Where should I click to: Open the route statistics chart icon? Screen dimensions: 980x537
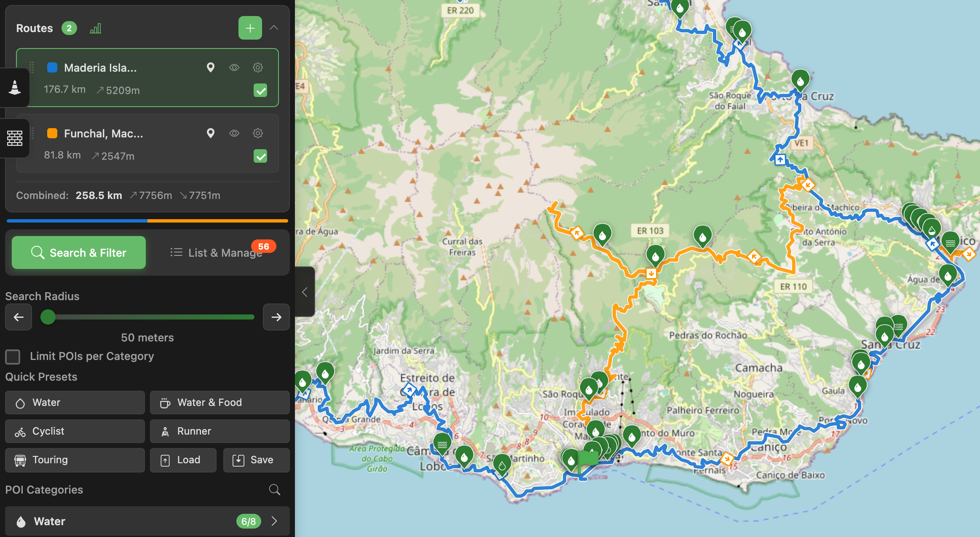click(96, 28)
